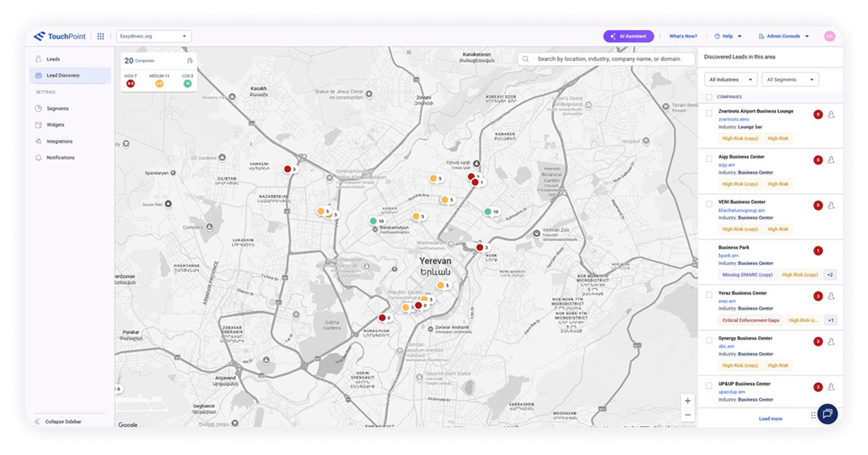
Task: Open upandup.am domain link
Action: (x=732, y=392)
